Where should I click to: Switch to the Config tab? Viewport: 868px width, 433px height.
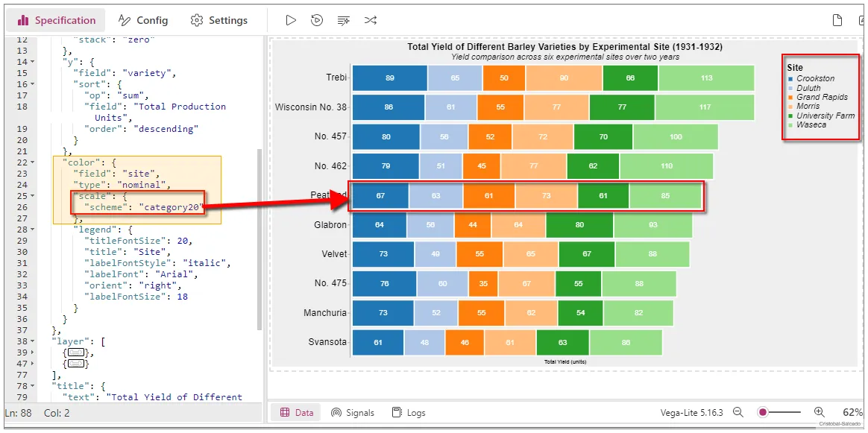(x=143, y=20)
